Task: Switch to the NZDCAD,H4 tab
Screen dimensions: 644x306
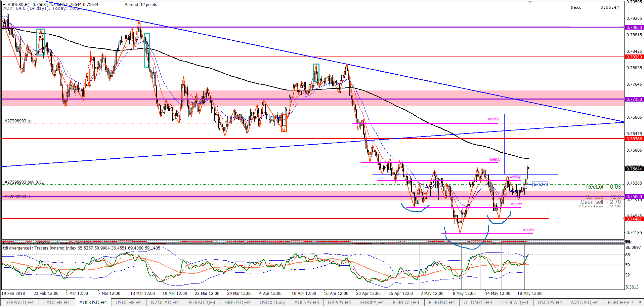Action: click(x=165, y=303)
